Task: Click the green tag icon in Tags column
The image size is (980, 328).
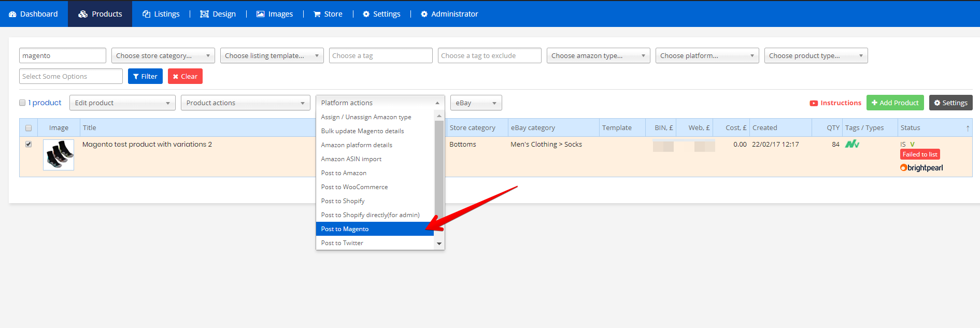Action: point(852,144)
